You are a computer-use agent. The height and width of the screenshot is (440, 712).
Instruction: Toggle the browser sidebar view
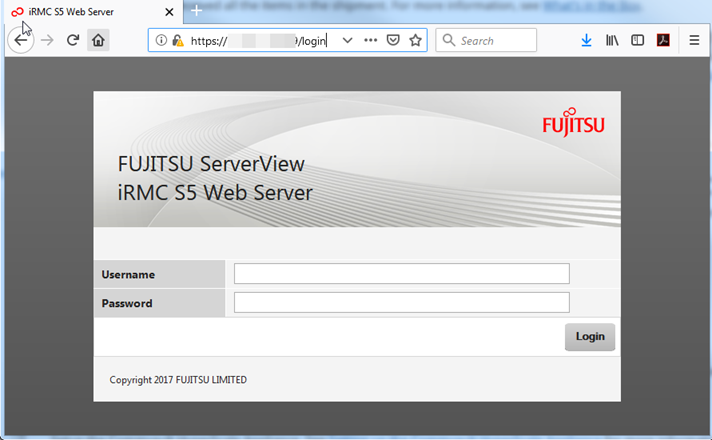pos(637,40)
